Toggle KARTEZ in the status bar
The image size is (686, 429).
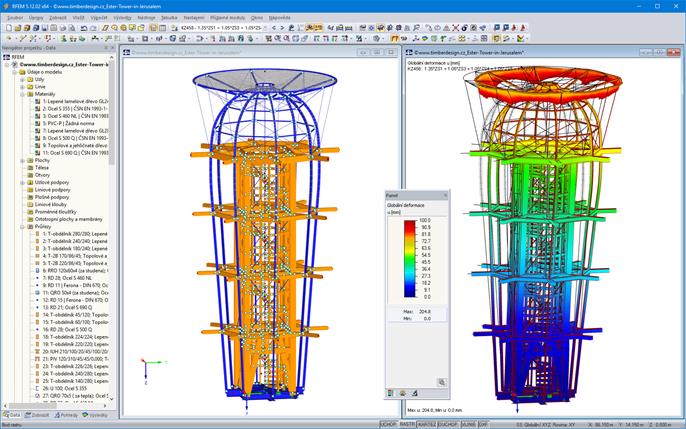[x=427, y=424]
